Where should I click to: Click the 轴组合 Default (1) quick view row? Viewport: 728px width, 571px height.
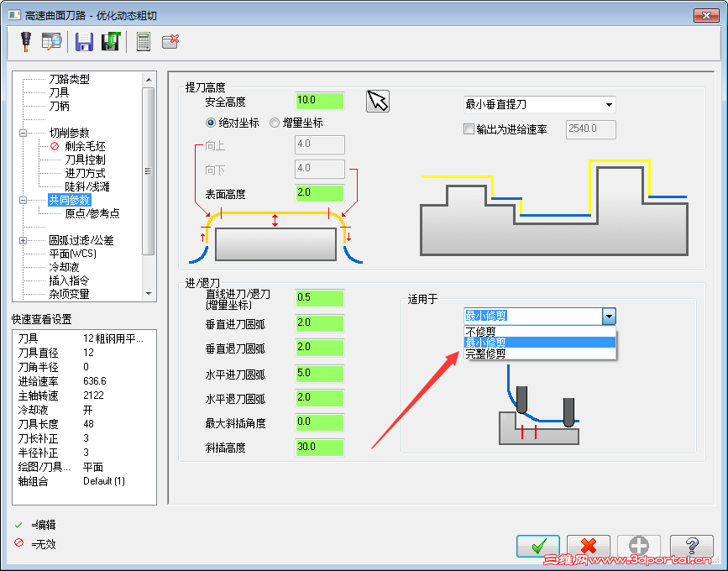pyautogui.click(x=84, y=481)
